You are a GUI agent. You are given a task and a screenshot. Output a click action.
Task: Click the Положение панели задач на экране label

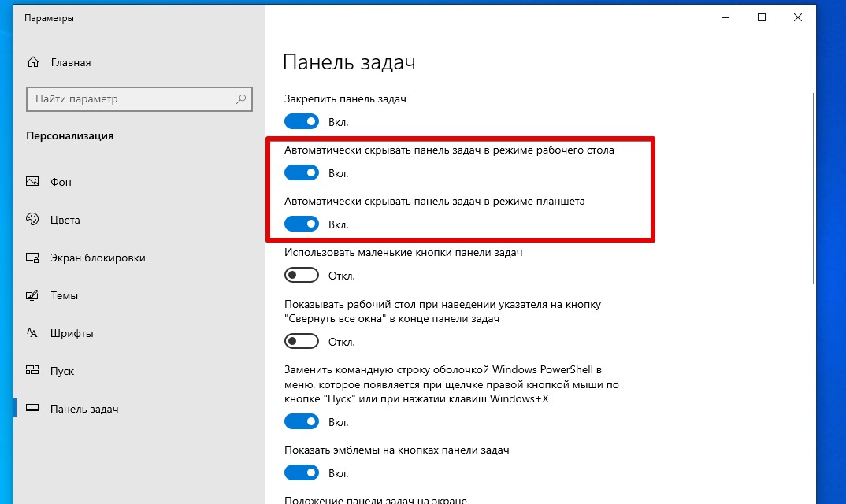tap(376, 500)
